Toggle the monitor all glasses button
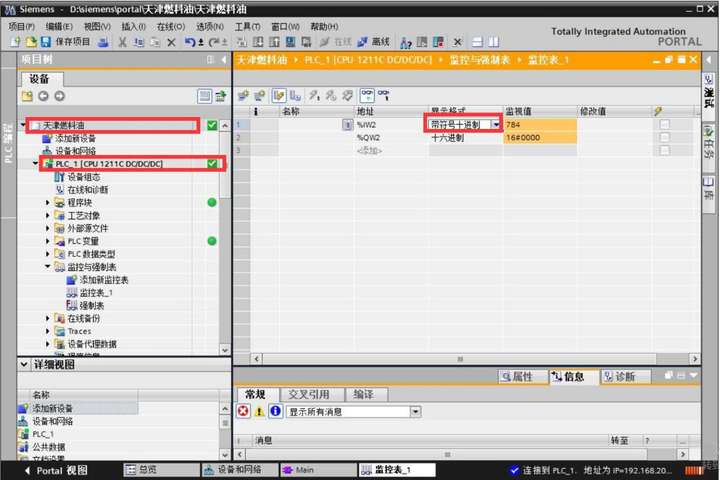The image size is (720, 480). 367,96
